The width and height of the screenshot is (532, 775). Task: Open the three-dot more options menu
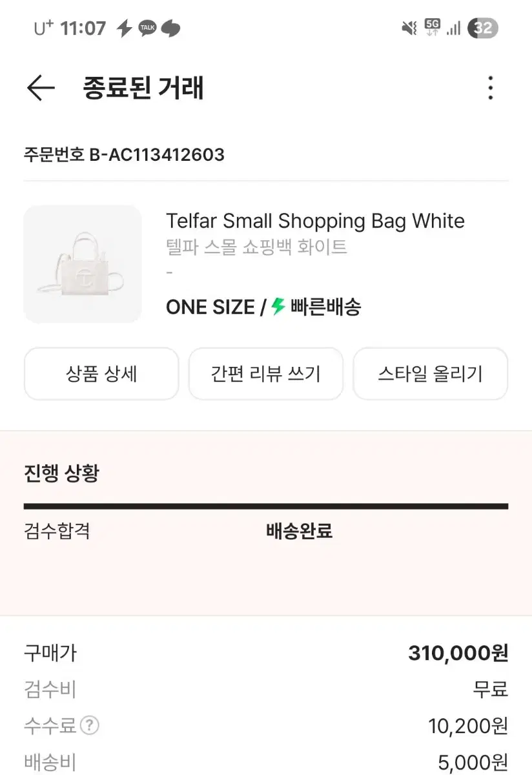coord(491,88)
